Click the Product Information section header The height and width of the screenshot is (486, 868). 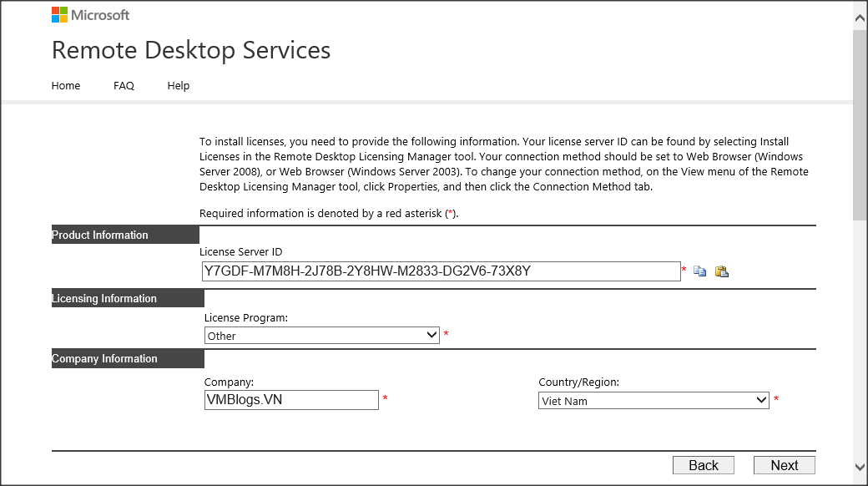pyautogui.click(x=125, y=235)
